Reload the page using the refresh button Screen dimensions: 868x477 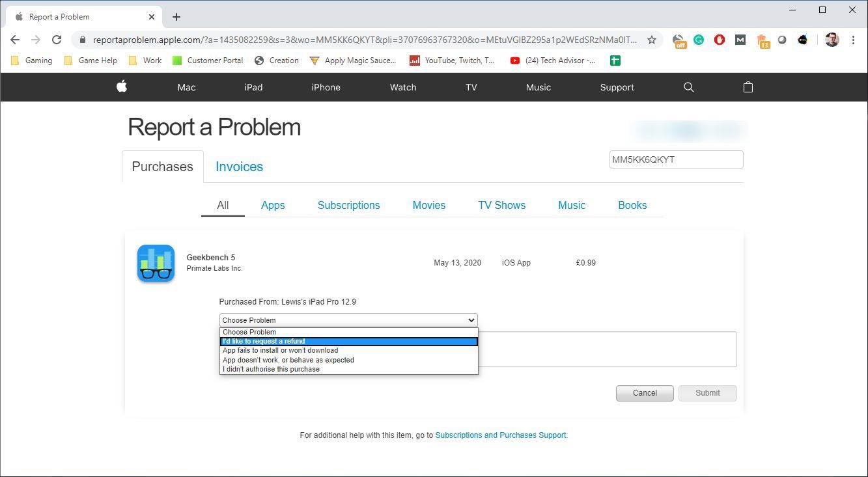point(57,40)
